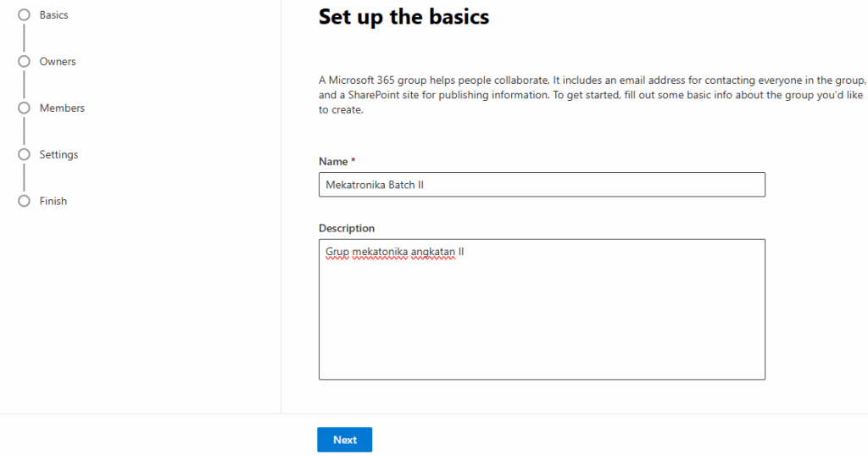868x456 pixels.
Task: Click the Description field label
Action: point(347,228)
